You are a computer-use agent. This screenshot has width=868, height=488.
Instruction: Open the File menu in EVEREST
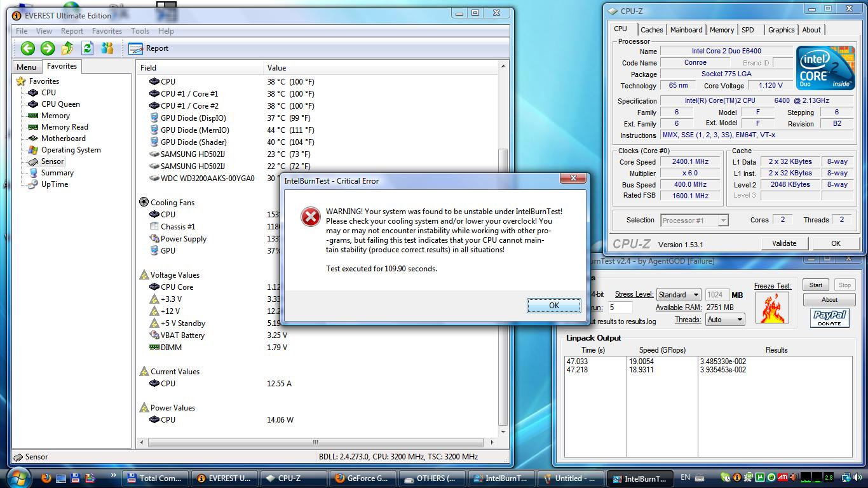[x=22, y=31]
